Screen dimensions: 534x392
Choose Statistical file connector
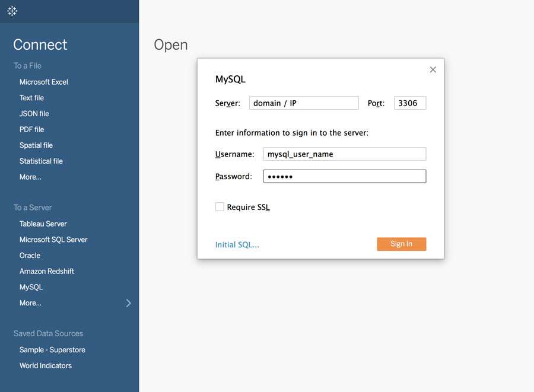click(41, 161)
